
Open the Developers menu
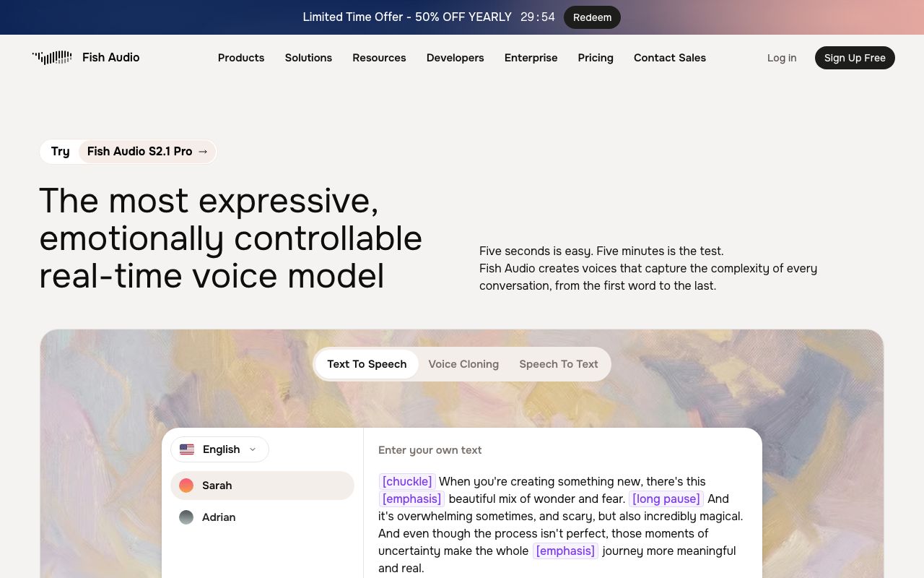pyautogui.click(x=456, y=58)
